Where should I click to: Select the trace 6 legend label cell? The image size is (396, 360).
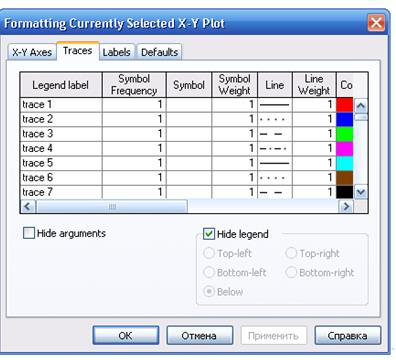[x=61, y=178]
